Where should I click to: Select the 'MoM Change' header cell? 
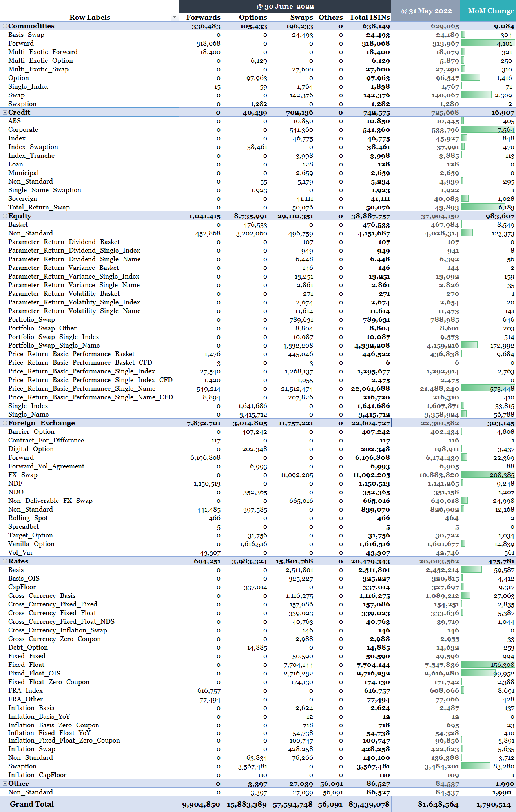coord(489,11)
